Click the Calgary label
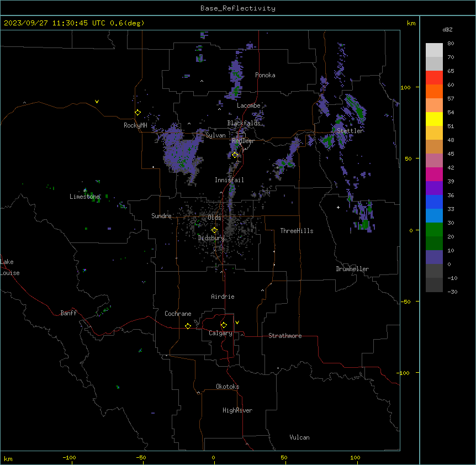The width and height of the screenshot is (476, 465). 220,333
